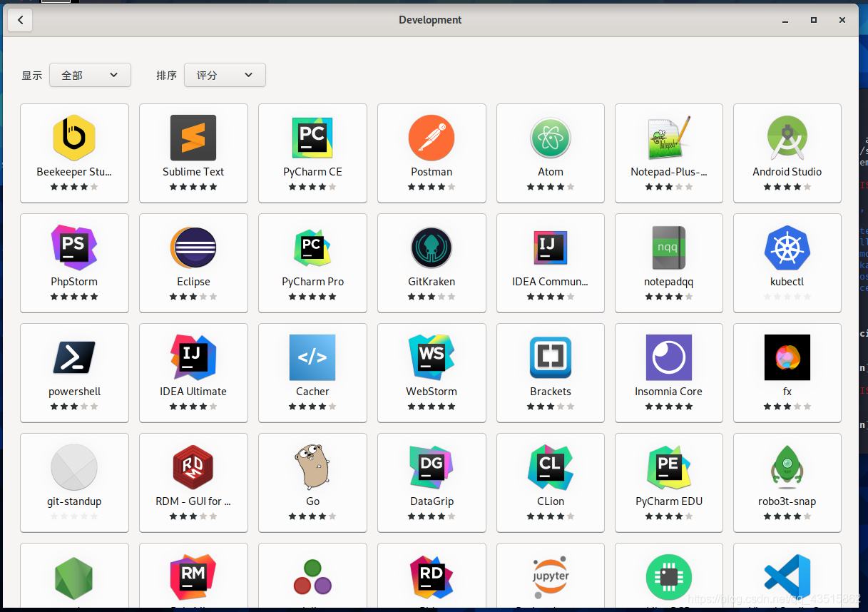868x612 pixels.
Task: Select the CLion icon
Action: coord(551,467)
